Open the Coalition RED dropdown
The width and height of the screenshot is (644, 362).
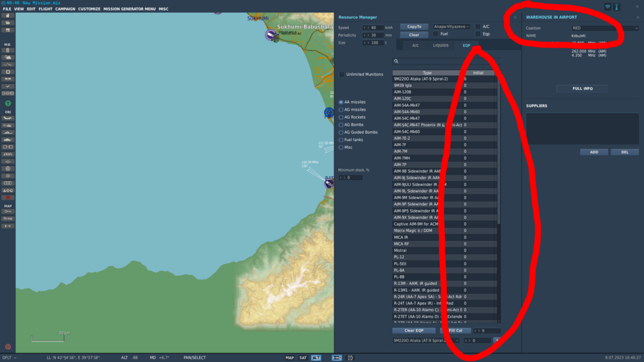[x=605, y=28]
